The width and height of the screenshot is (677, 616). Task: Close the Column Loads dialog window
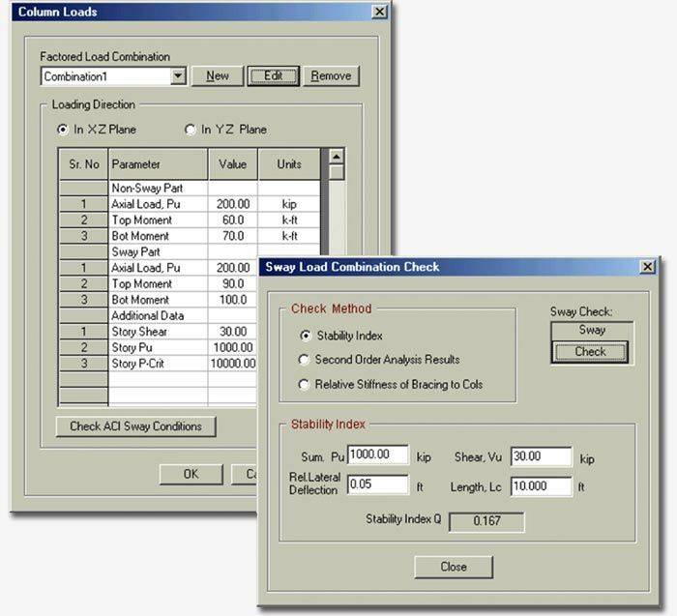[381, 13]
